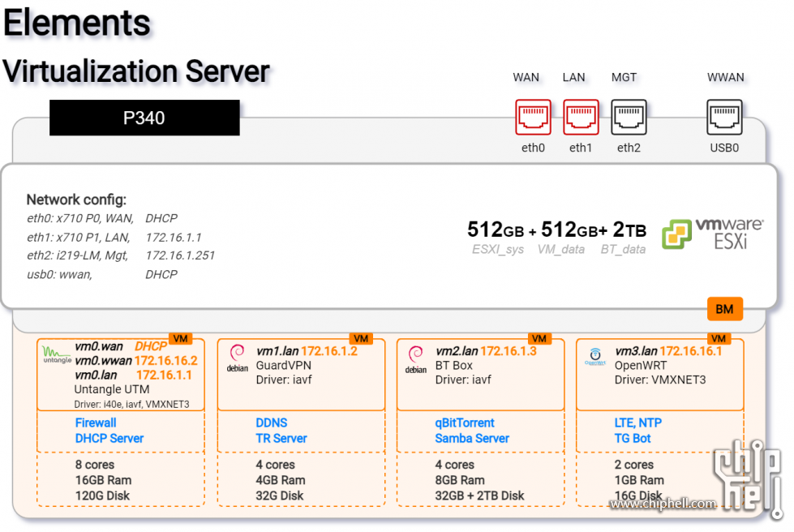Click the "16GB Ram" spec
This screenshot has height=532, width=794.
coord(103,480)
